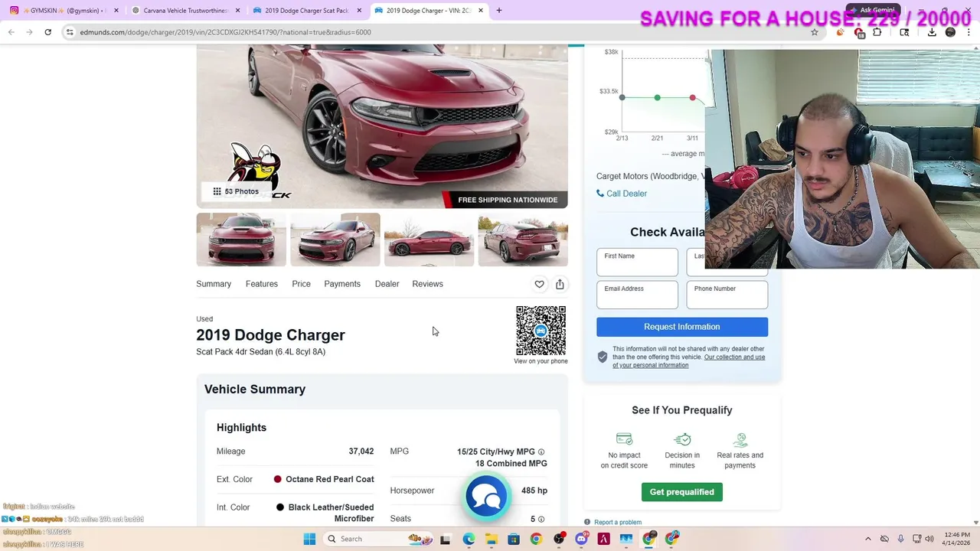Screen dimensions: 980x551
Task: Click the Phone Number input field
Action: click(727, 295)
